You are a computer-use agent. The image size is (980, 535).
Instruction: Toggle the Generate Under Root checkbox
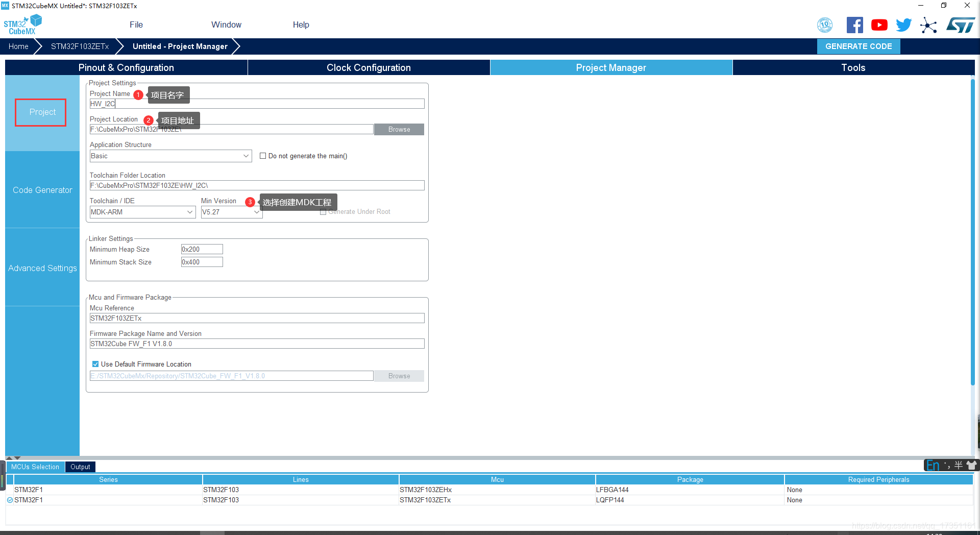click(x=323, y=212)
